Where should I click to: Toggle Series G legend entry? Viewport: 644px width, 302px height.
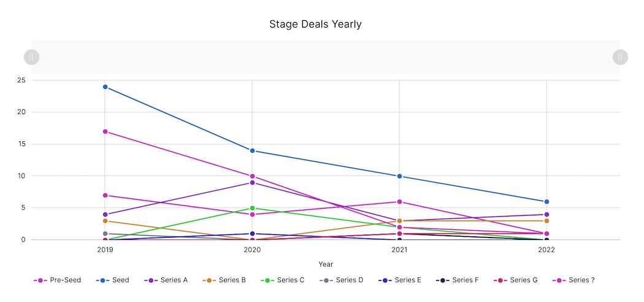516,280
